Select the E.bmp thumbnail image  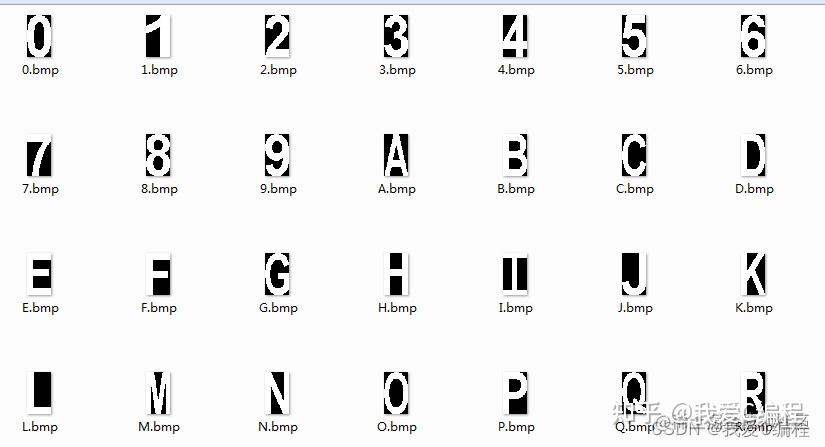tap(39, 274)
